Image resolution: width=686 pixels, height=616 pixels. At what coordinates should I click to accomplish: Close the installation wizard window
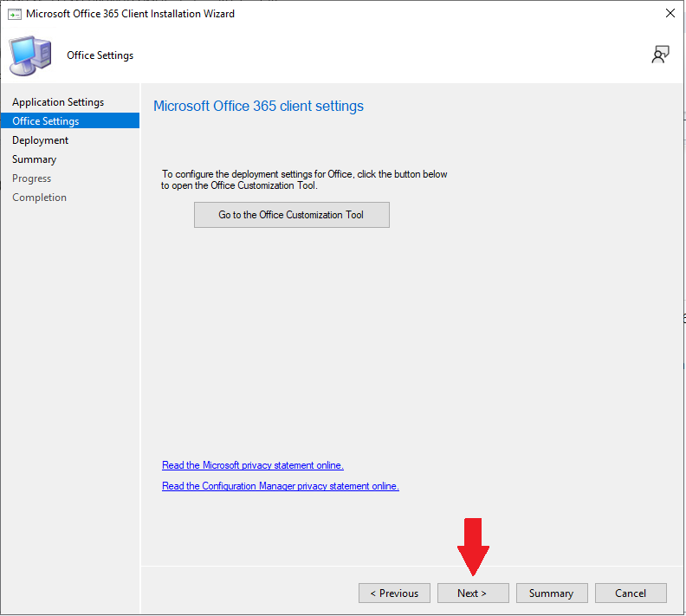pos(670,14)
